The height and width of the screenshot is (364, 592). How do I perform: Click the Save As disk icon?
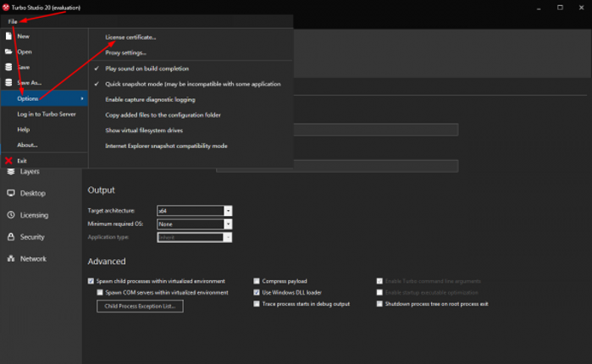click(x=8, y=83)
